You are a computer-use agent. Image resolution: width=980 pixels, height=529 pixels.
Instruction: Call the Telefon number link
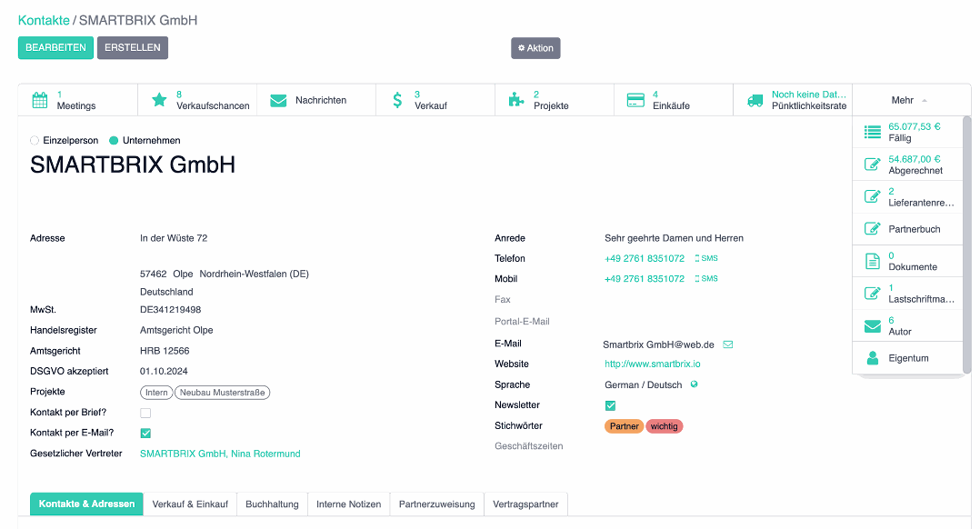tap(645, 258)
